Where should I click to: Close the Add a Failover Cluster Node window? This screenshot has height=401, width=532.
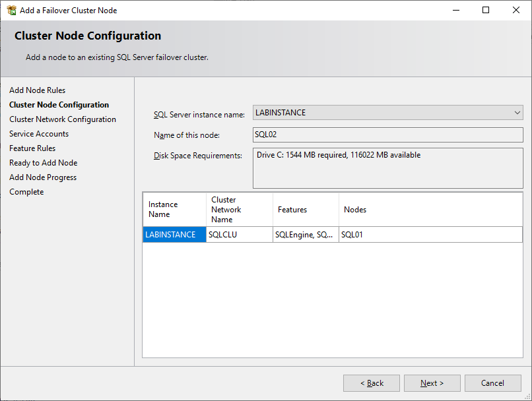pos(516,10)
